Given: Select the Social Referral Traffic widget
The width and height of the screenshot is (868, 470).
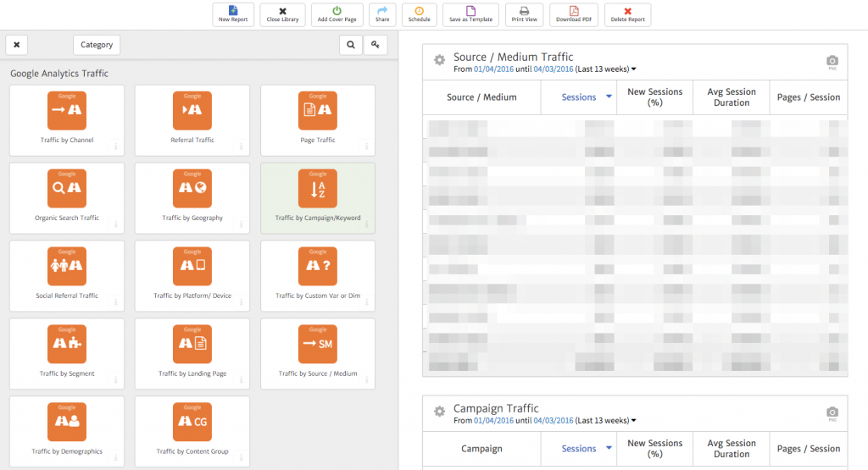Looking at the screenshot, I should coord(67,276).
